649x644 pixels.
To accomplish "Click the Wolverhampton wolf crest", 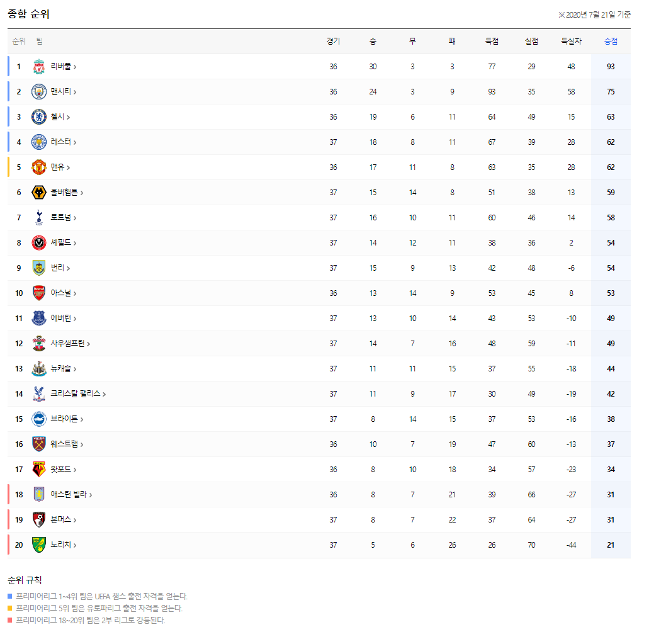I will [38, 192].
